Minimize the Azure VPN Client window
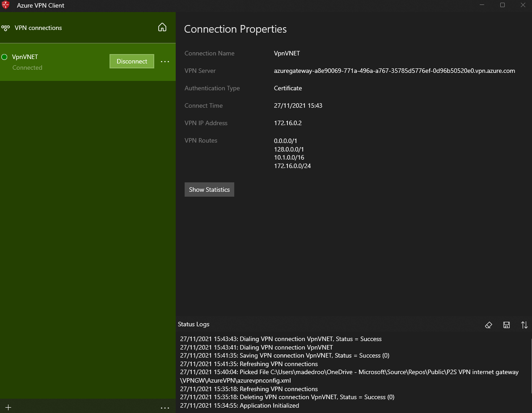532x413 pixels. 482,5
